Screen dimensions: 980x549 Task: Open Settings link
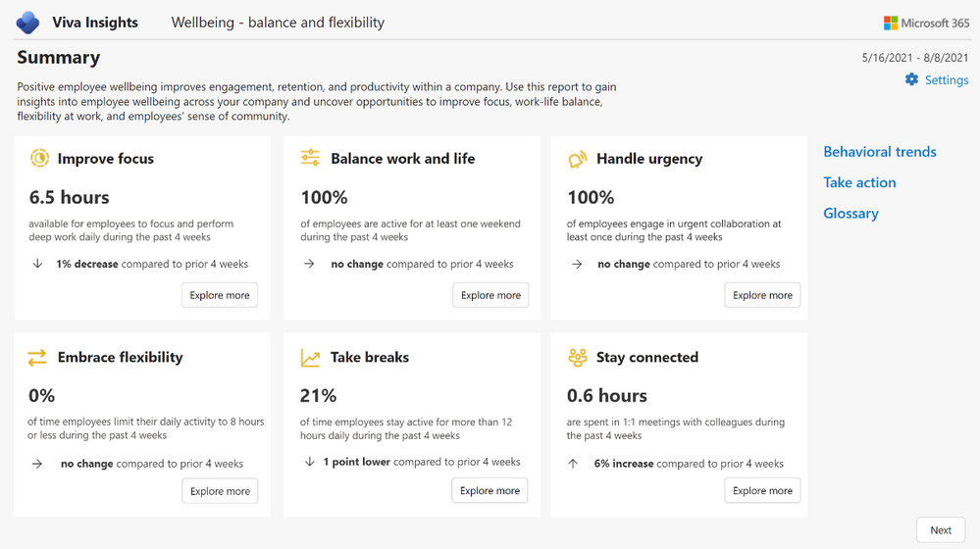click(947, 80)
